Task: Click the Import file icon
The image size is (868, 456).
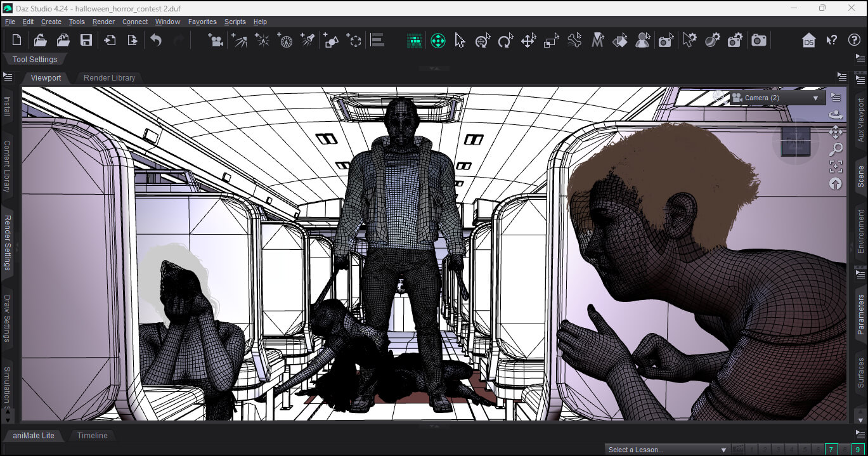Action: [x=110, y=41]
